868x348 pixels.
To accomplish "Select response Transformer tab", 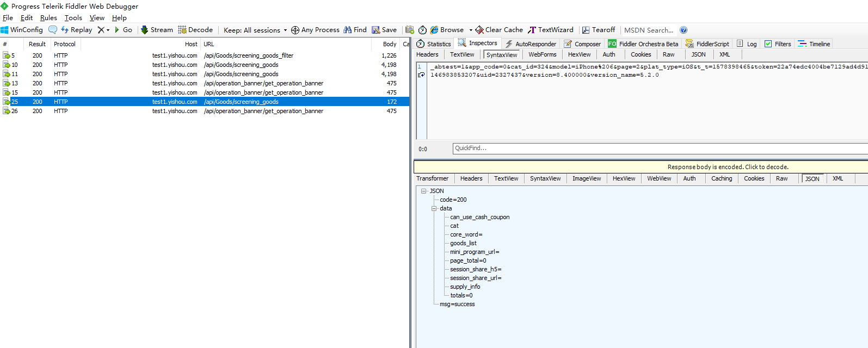I will [x=433, y=178].
